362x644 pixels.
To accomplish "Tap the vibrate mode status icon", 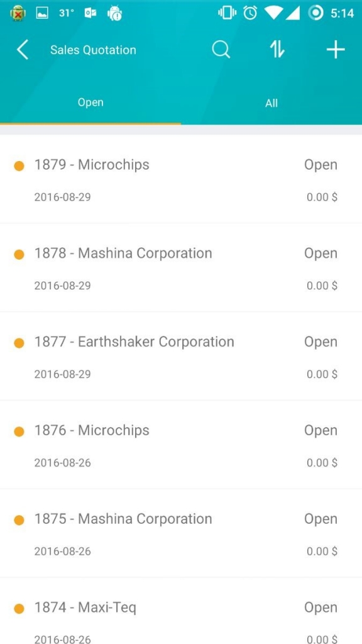I will [x=227, y=13].
